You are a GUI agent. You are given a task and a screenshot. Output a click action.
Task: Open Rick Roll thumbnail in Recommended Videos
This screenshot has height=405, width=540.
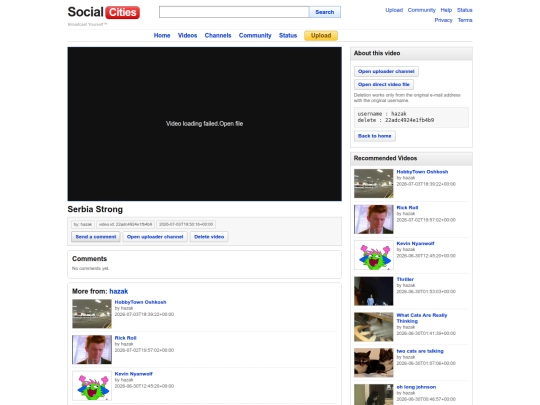click(374, 219)
